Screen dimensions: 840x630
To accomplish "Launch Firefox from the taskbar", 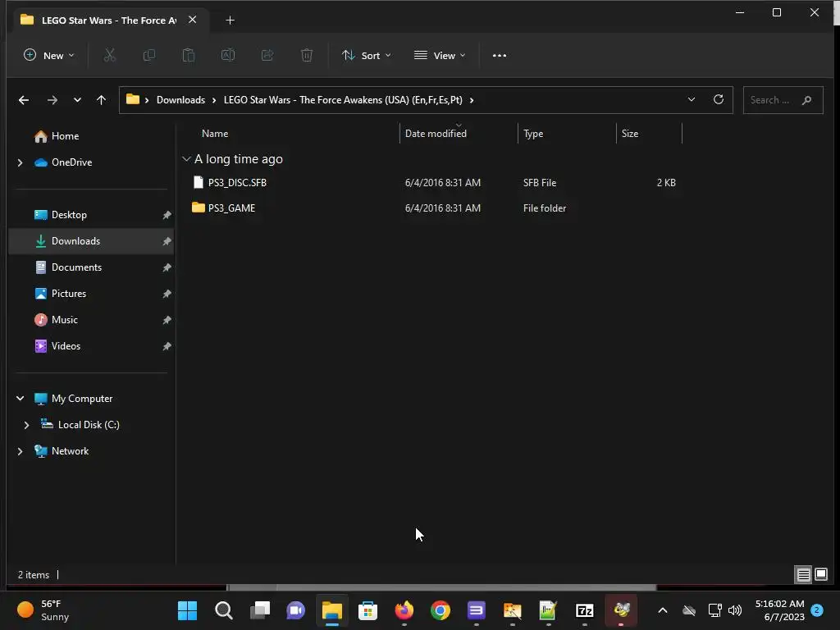I will point(404,610).
